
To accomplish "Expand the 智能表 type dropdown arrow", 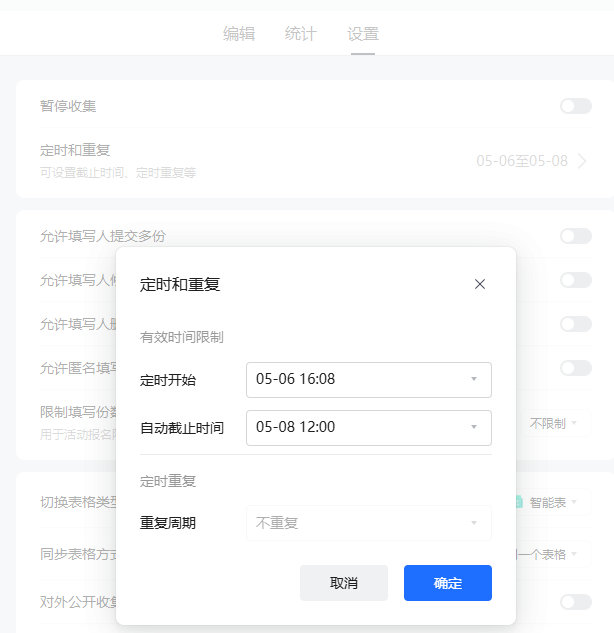I will click(x=574, y=502).
